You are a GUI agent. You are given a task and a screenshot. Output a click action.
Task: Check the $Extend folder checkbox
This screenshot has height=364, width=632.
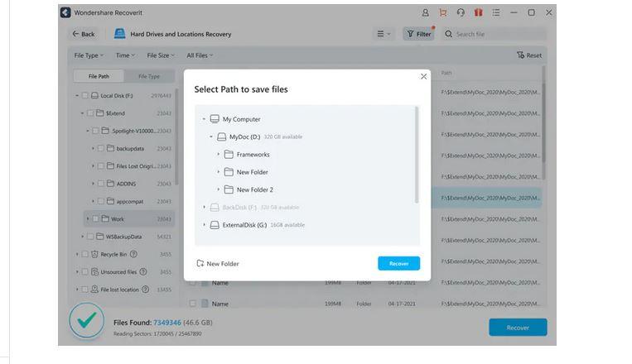click(x=90, y=113)
